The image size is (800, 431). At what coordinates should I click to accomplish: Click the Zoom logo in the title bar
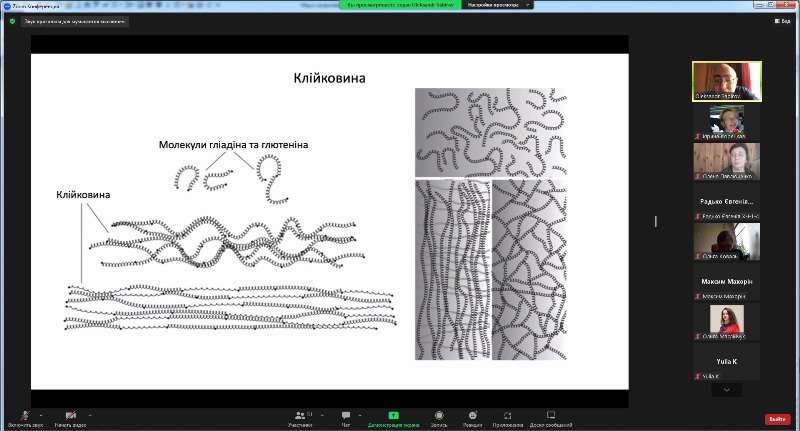coord(7,6)
